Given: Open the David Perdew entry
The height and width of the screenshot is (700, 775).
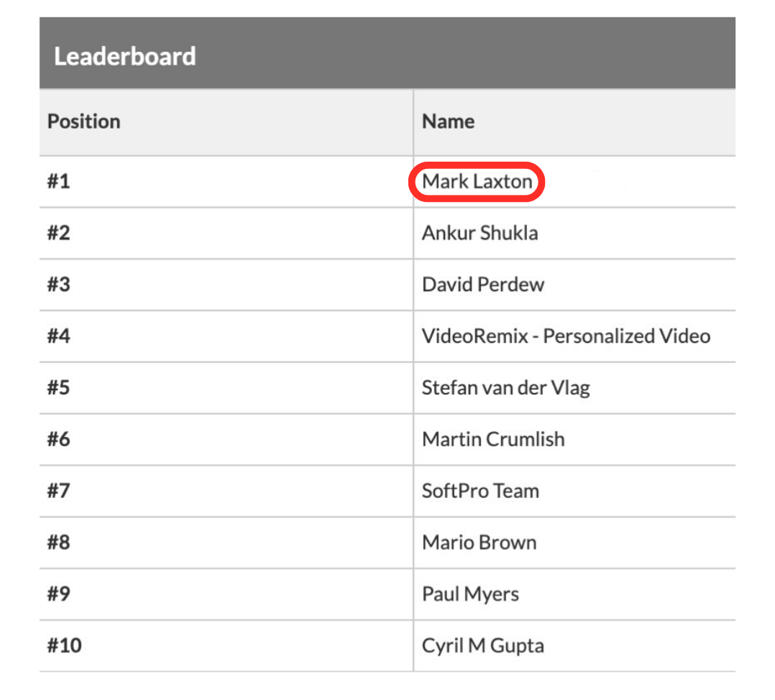Looking at the screenshot, I should click(x=483, y=285).
